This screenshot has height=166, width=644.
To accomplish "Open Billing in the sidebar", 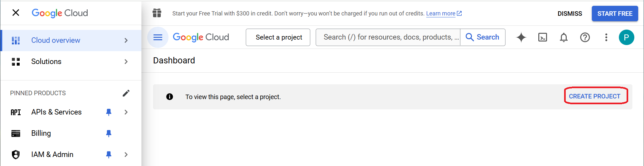I will pos(41,133).
